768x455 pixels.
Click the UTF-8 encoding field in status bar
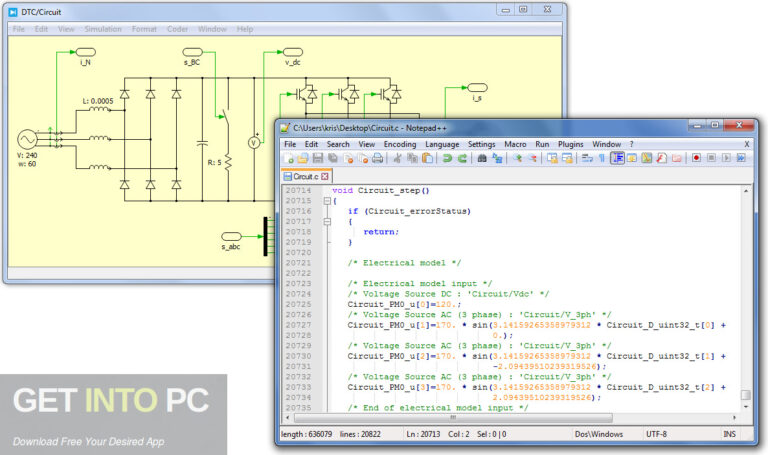click(x=656, y=434)
